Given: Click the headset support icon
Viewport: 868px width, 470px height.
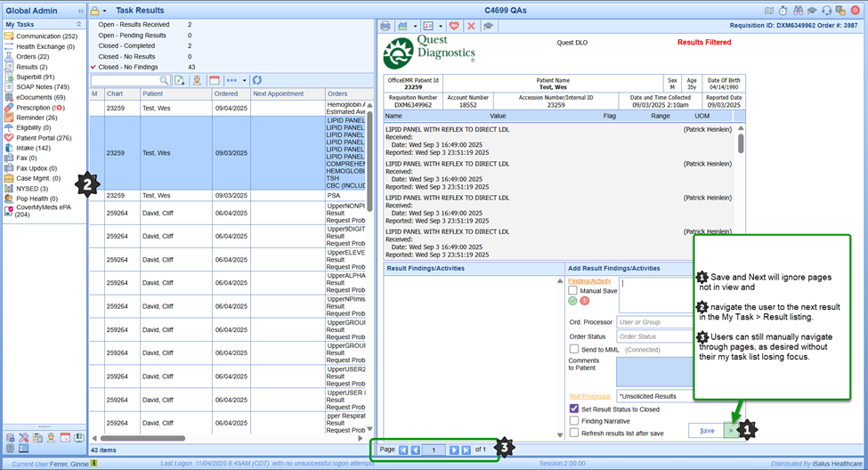Looking at the screenshot, I should coord(826,11).
